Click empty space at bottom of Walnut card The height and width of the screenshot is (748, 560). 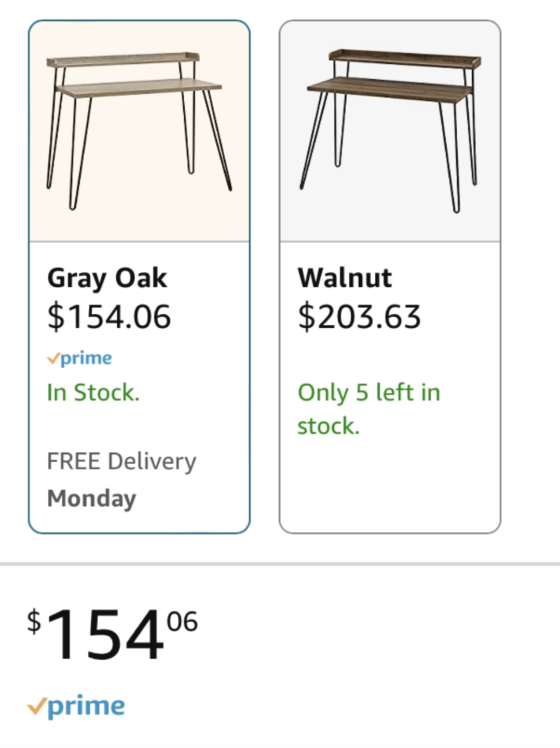pos(390,488)
